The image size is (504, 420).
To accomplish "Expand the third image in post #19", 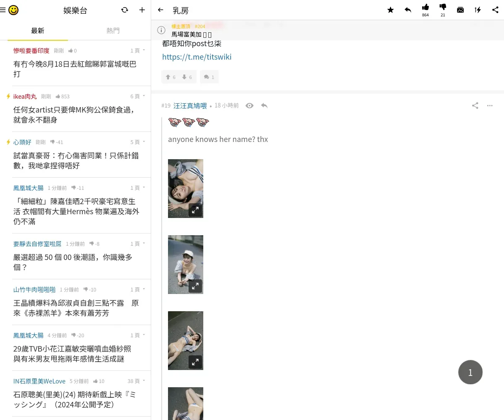I will tap(195, 362).
